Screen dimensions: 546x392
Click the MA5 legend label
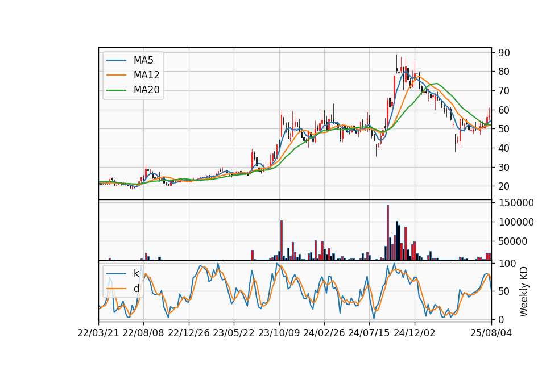[143, 60]
